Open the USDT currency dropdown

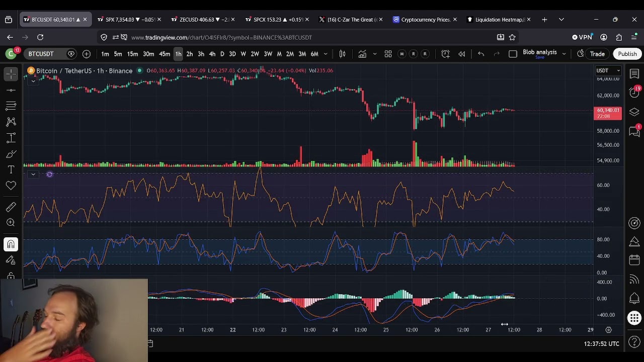tap(608, 70)
